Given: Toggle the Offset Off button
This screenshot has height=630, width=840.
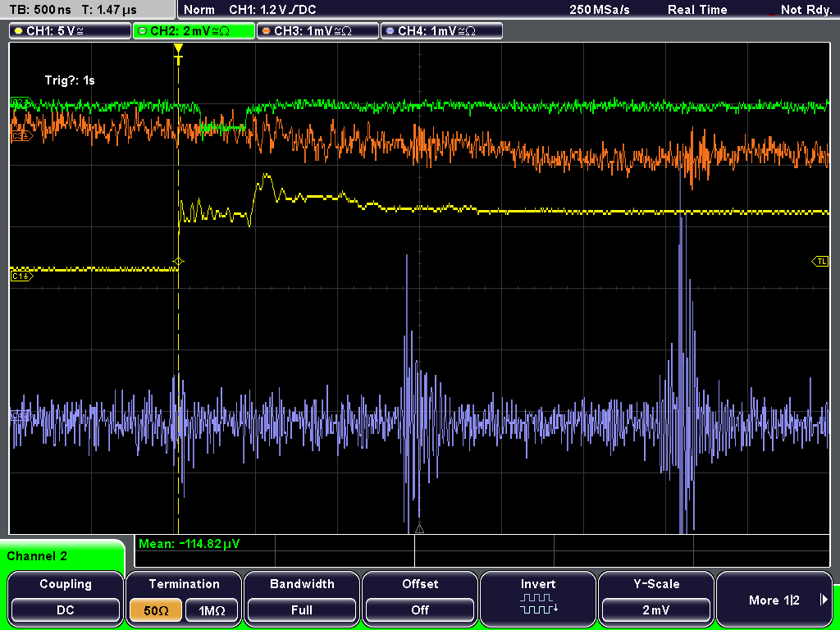Looking at the screenshot, I should click(420, 598).
